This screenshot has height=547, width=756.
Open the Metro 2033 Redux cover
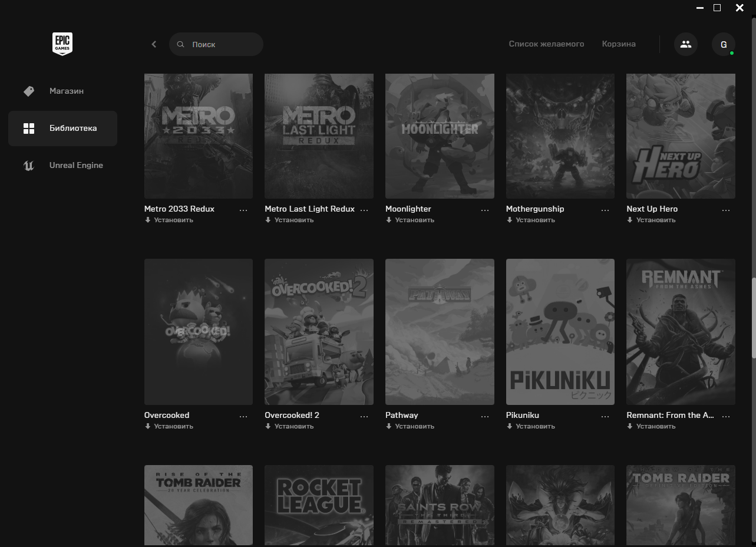[199, 136]
